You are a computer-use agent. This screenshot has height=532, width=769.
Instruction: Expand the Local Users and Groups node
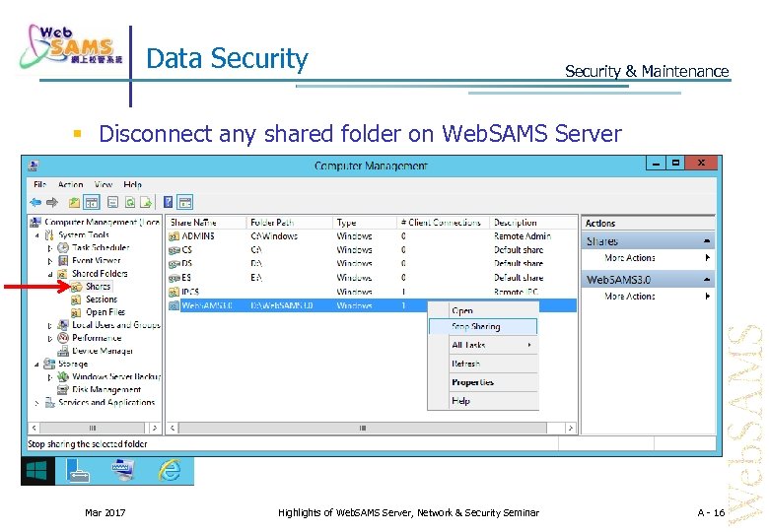tap(50, 326)
